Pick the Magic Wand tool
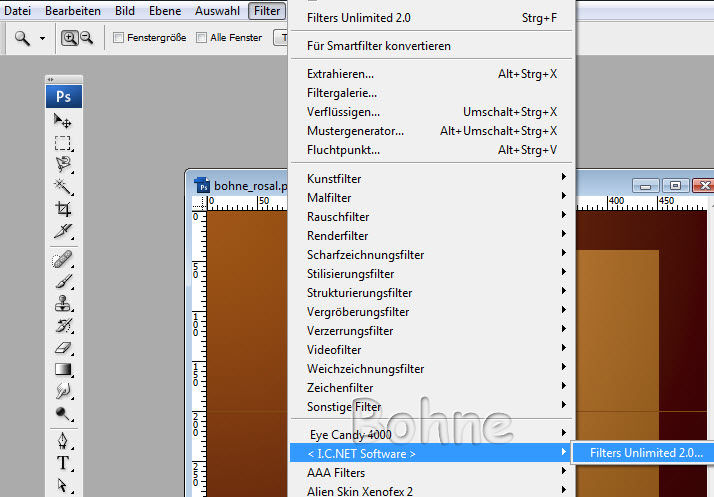This screenshot has width=714, height=497. (x=63, y=187)
